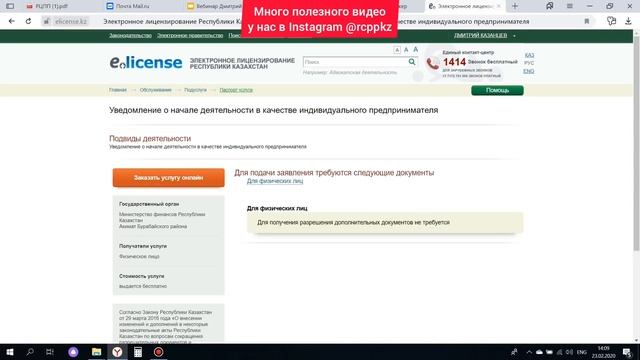The height and width of the screenshot is (360, 640).
Task: Focus the site Поиск input field
Action: [355, 62]
